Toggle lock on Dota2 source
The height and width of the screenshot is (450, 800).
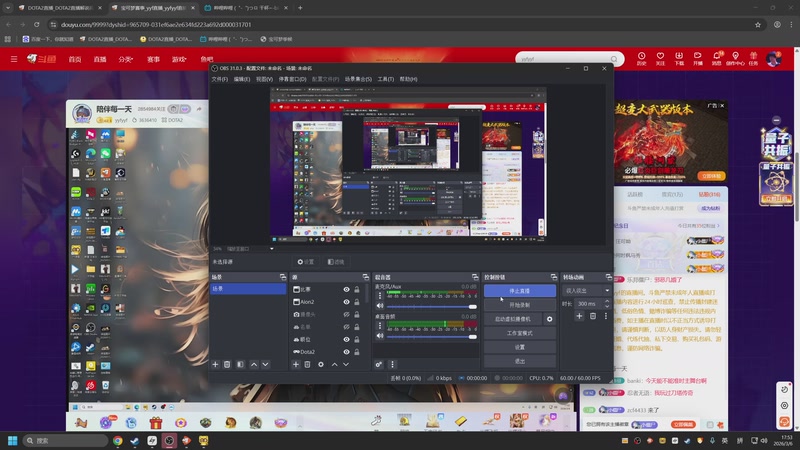357,352
